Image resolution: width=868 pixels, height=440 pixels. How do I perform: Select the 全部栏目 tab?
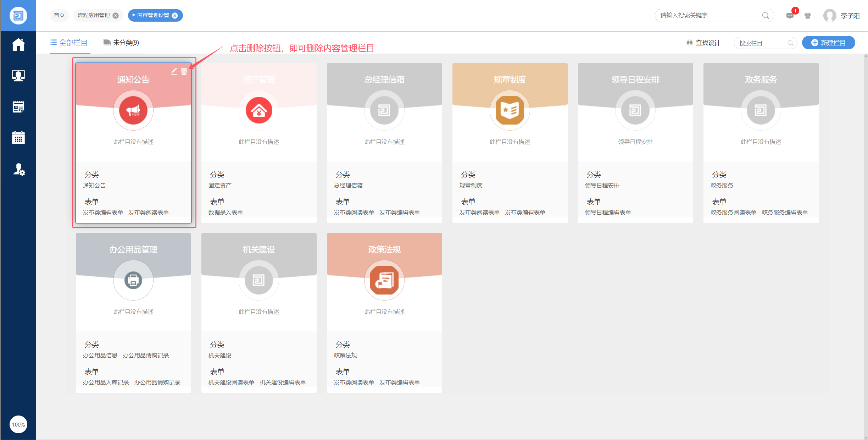click(69, 43)
